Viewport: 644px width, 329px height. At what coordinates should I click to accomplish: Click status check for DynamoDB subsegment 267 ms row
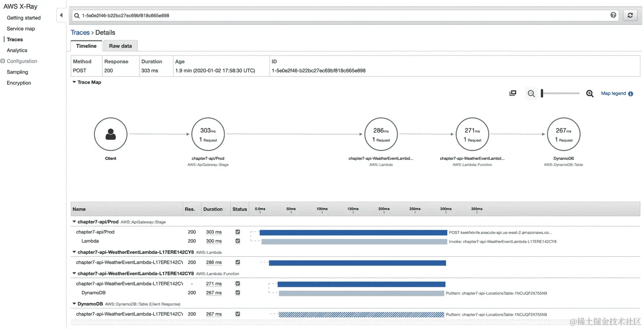pos(237,293)
